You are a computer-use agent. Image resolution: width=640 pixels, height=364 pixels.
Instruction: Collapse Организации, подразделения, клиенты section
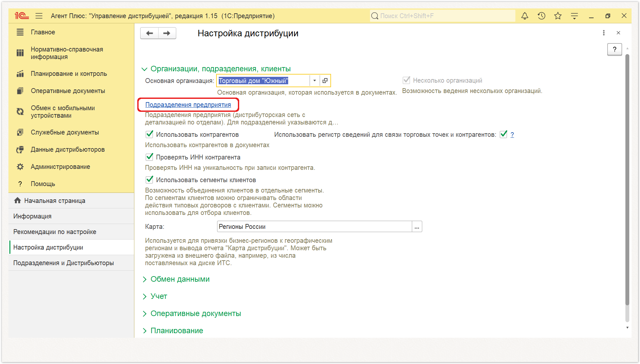pos(144,69)
